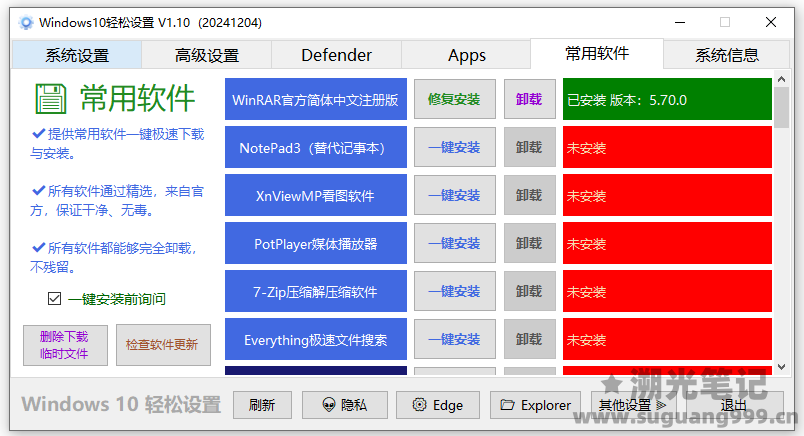Click 卸载 in the Everything row
This screenshot has width=804, height=436.
coord(529,339)
